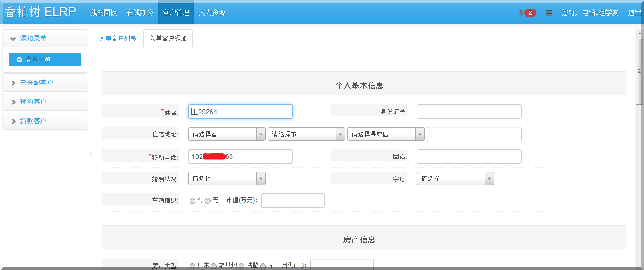Open the 婚姻状况 dropdown
644x270 pixels.
click(227, 178)
